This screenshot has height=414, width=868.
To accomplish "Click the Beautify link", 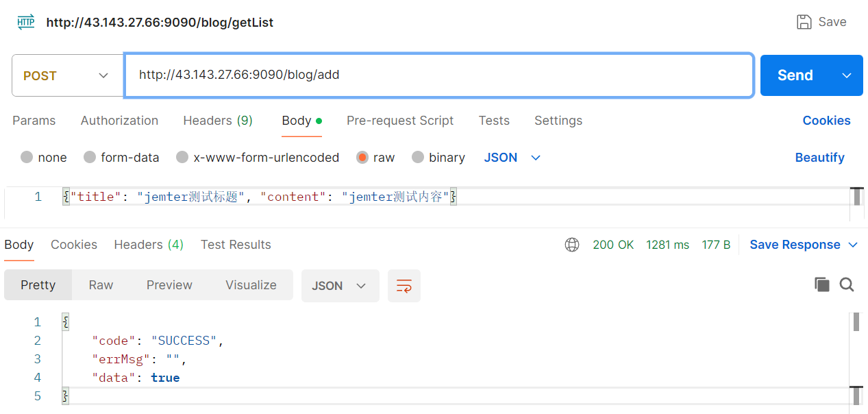I will pos(819,158).
